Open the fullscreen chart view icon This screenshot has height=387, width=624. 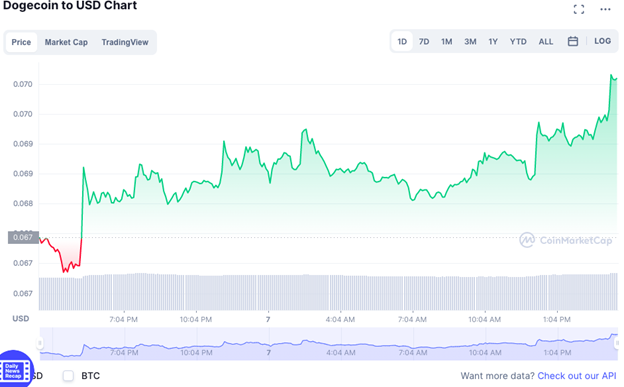pos(579,9)
